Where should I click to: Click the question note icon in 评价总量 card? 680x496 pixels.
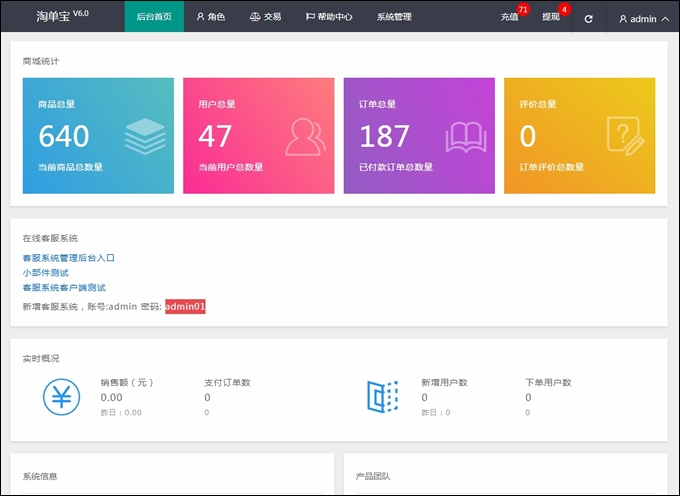point(625,137)
